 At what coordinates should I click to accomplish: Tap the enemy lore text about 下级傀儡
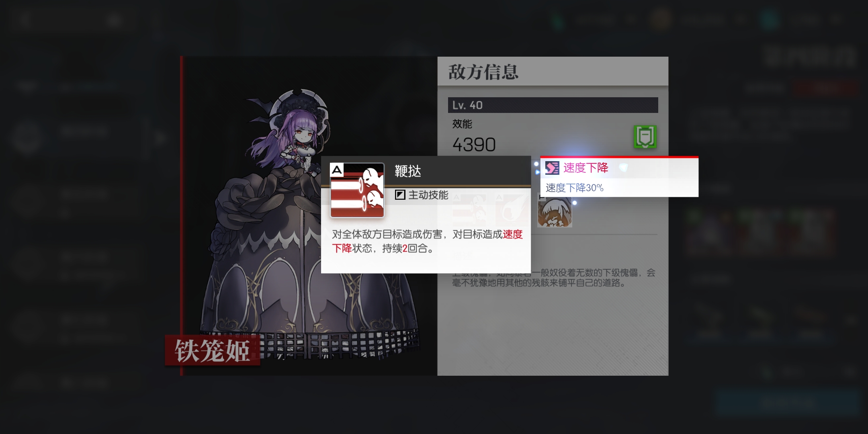(554, 278)
